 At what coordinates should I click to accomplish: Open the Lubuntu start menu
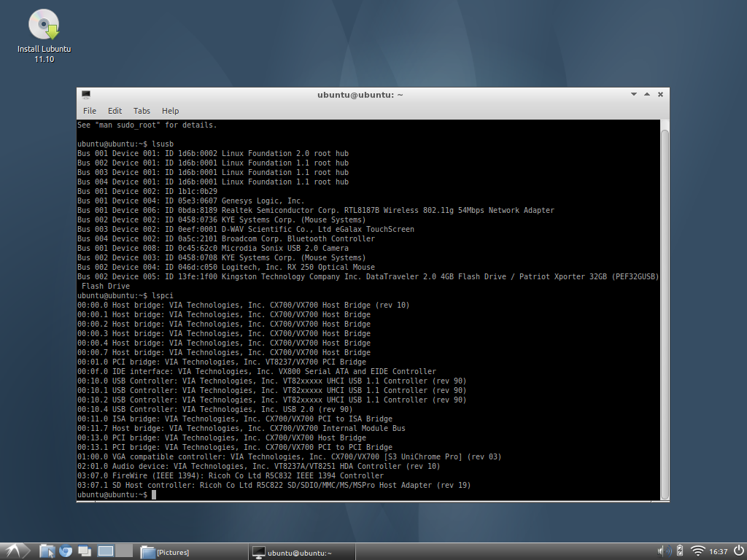(13, 551)
